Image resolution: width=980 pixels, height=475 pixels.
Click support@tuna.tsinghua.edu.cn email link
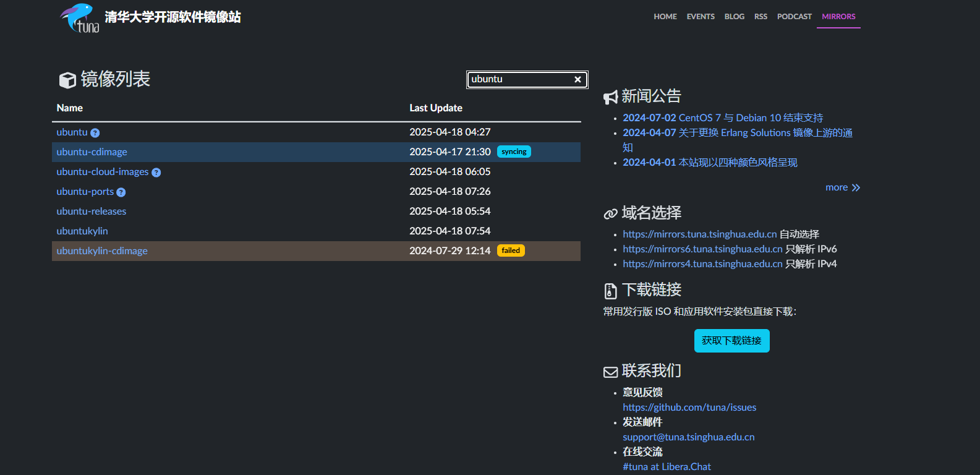point(688,437)
